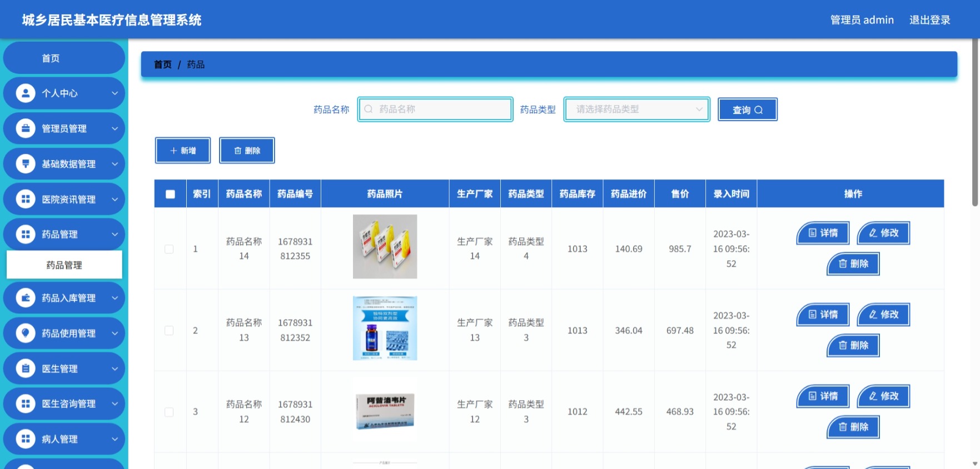Open the 请选择药品类型 dropdown
Viewport: 980px width, 469px height.
coord(637,109)
